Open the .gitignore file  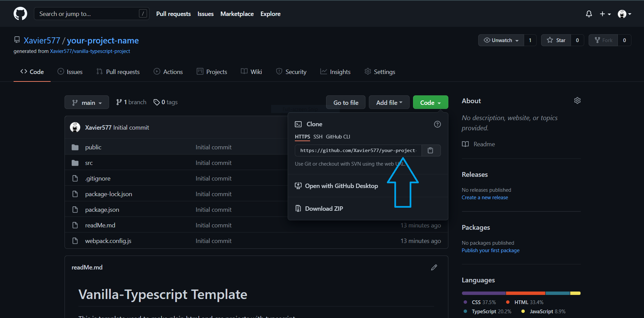(98, 179)
